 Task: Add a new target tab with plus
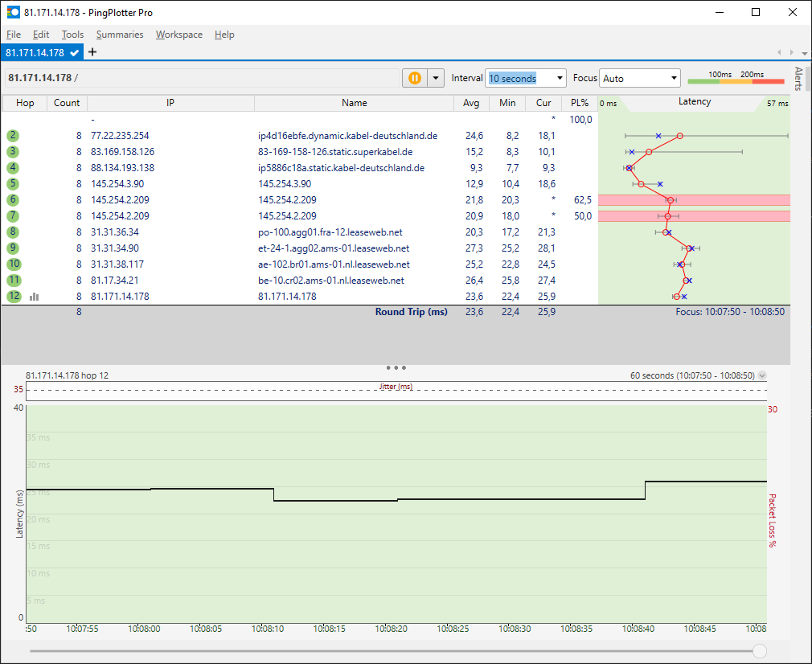(92, 51)
